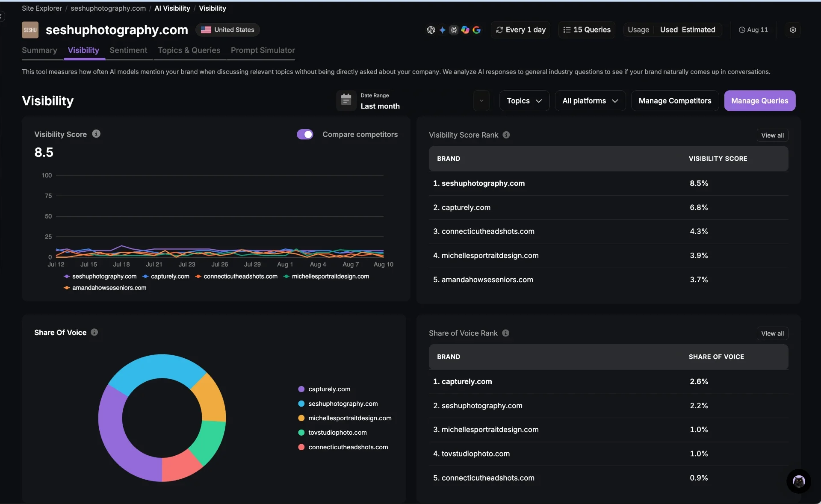Click the green tovstudiophoto.com donut legend dot
Image resolution: width=821 pixels, height=504 pixels.
[301, 433]
